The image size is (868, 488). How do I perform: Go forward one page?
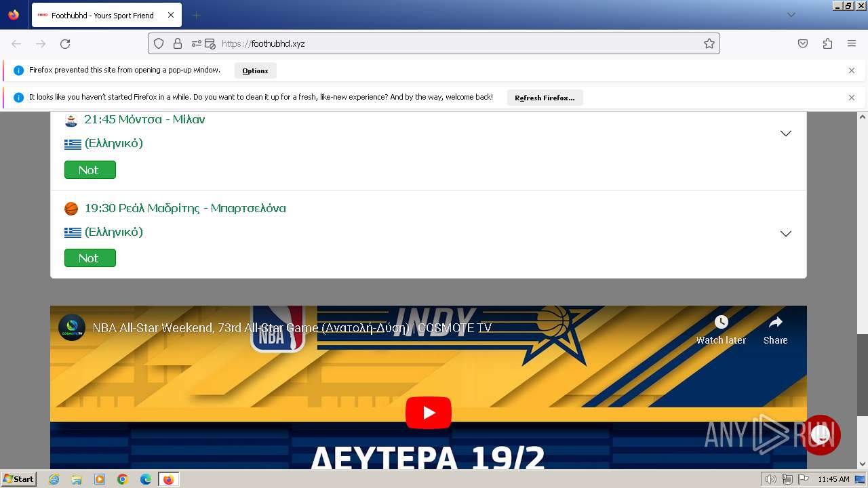tap(41, 43)
